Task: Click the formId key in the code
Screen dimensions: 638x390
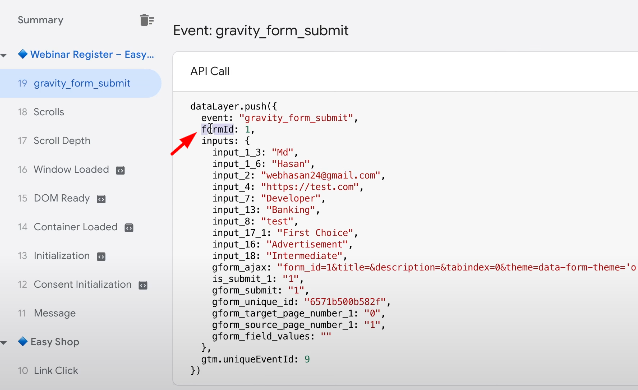Action: click(218, 129)
